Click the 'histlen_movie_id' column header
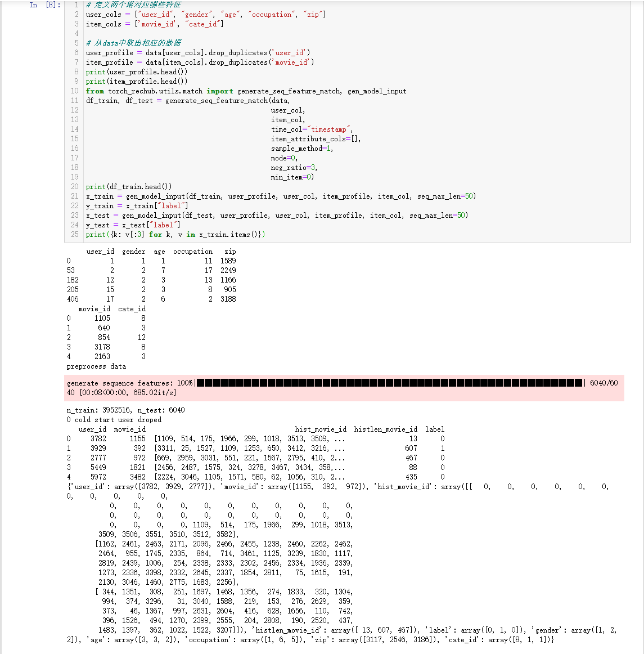644x654 pixels. (x=386, y=429)
